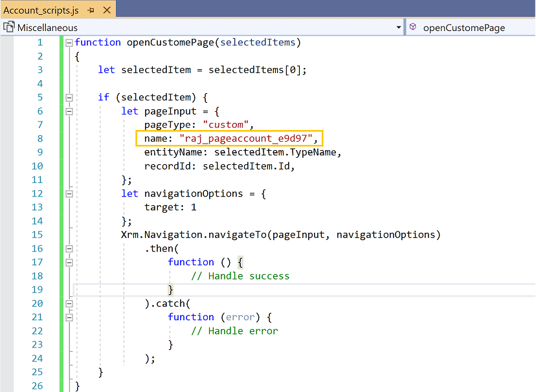Screen dimensions: 536x392
Task: Click selectedItems[0] on line 3
Action: (x=254, y=70)
